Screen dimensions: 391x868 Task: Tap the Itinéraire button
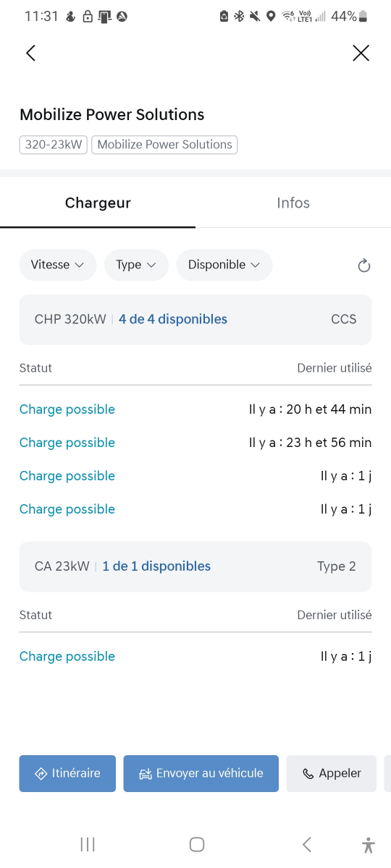67,773
